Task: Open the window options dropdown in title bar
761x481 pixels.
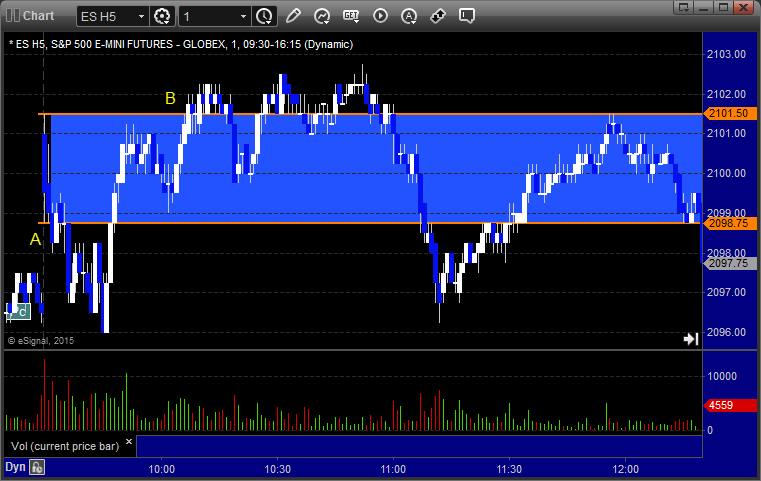Action: [684, 7]
